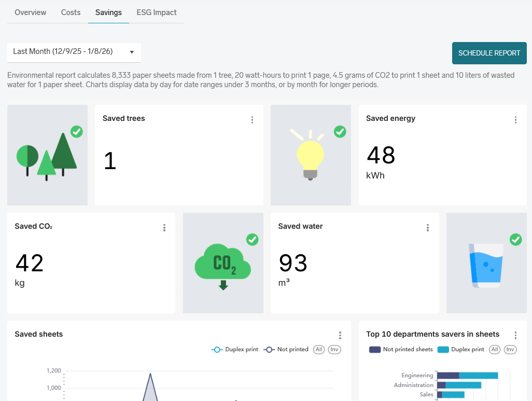Screen dimensions: 532x401
Task: Select All legend button in Saved sheets chart
Action: (319, 350)
